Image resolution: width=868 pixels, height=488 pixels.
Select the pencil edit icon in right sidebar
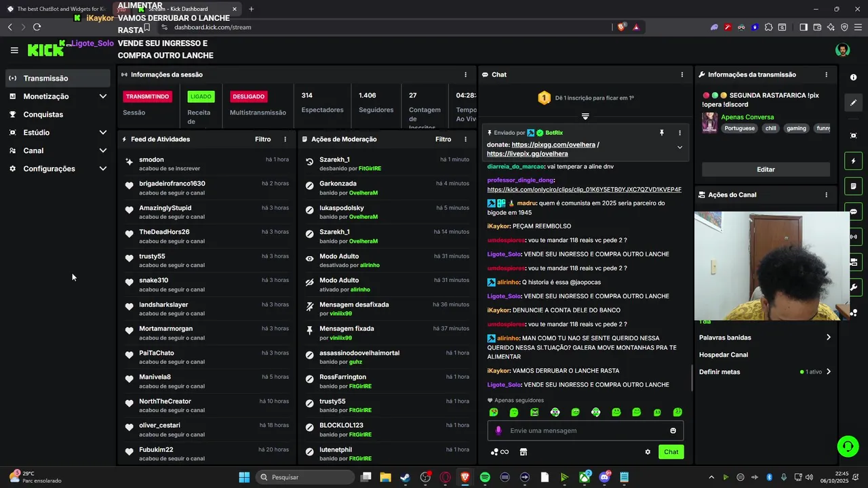pos(853,103)
